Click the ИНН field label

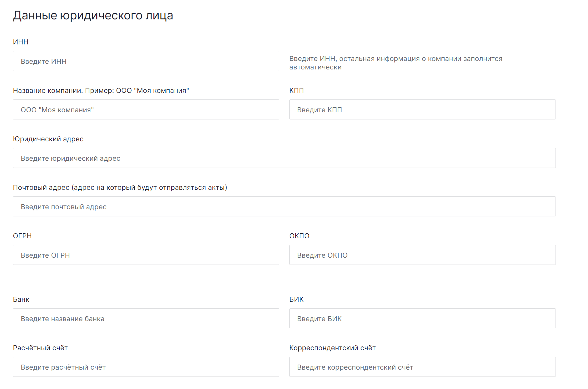[21, 42]
